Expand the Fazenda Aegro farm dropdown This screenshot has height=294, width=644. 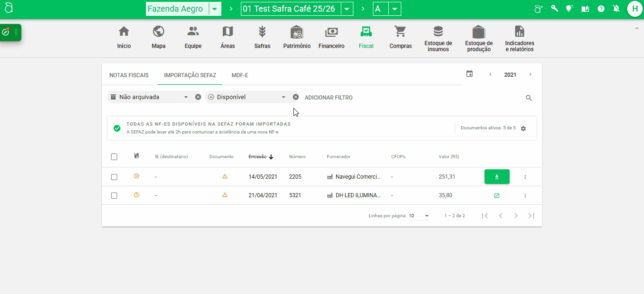click(x=214, y=9)
